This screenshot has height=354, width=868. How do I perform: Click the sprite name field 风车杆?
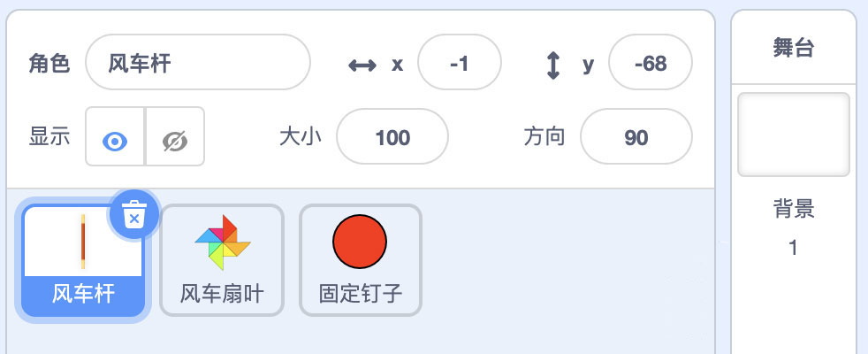[x=198, y=63]
